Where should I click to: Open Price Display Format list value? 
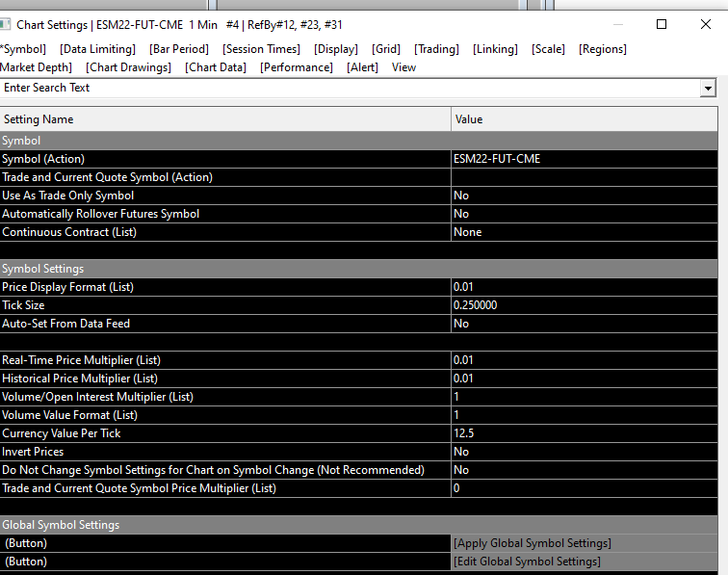(585, 287)
